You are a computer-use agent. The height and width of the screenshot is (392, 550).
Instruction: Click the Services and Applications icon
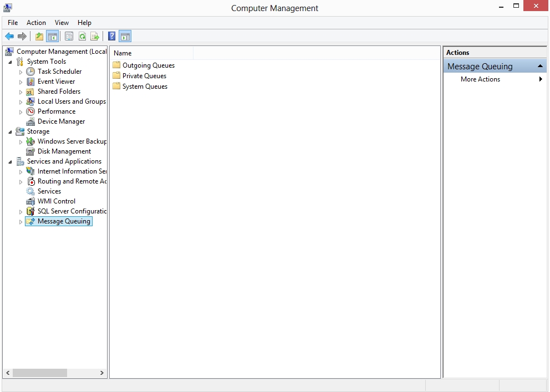[x=20, y=162]
